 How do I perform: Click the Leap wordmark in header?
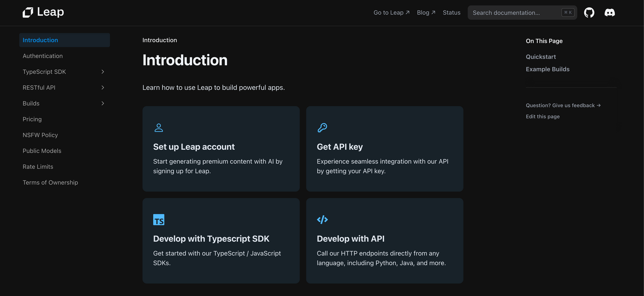point(51,12)
